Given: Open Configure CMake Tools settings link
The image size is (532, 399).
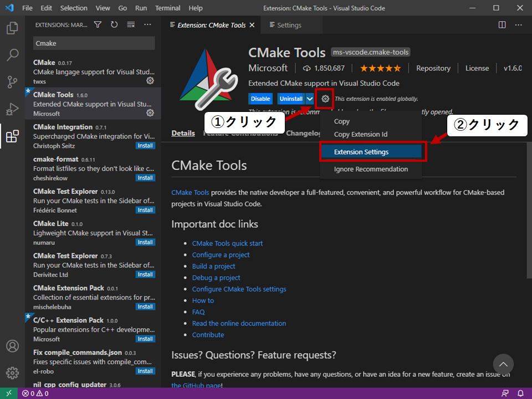Looking at the screenshot, I should (239, 289).
